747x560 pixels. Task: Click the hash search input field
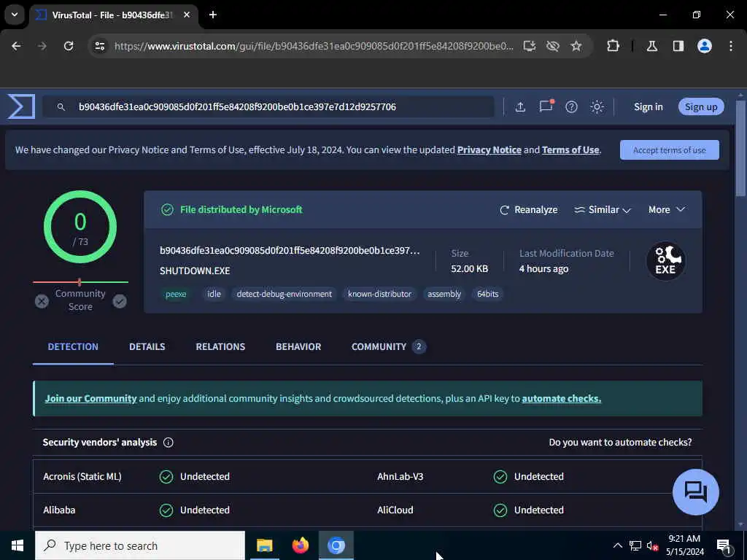[268, 106]
